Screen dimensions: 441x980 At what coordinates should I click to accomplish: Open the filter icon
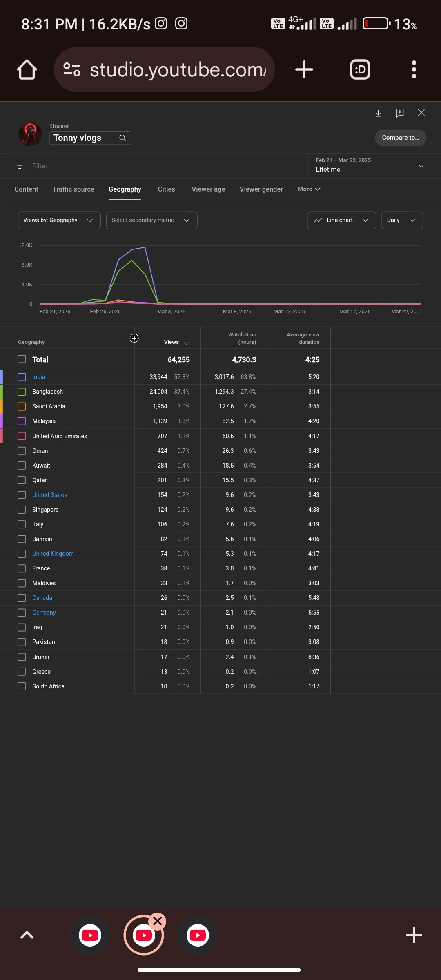20,166
